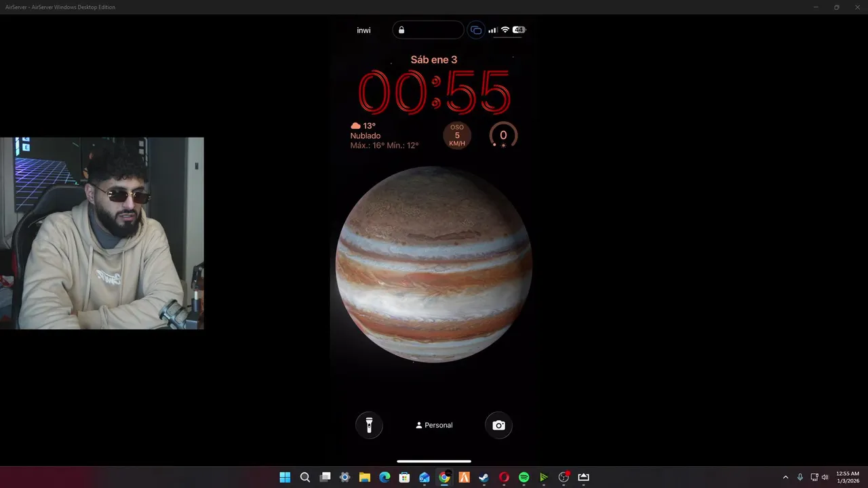Click the microphone tray icon
The image size is (868, 488).
tap(800, 477)
